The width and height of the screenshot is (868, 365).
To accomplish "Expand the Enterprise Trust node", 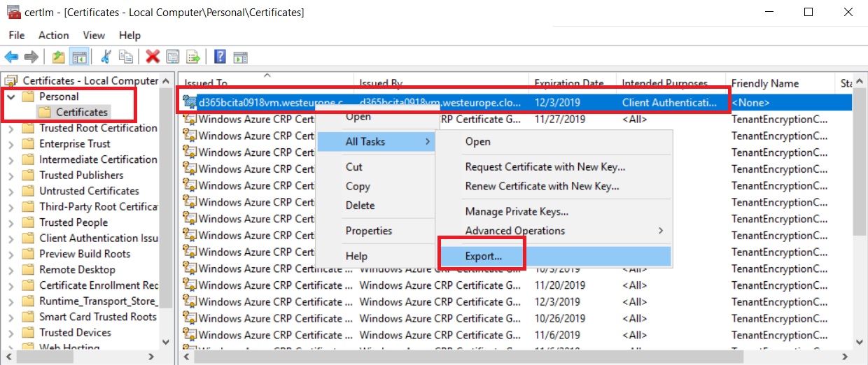I will pos(11,144).
